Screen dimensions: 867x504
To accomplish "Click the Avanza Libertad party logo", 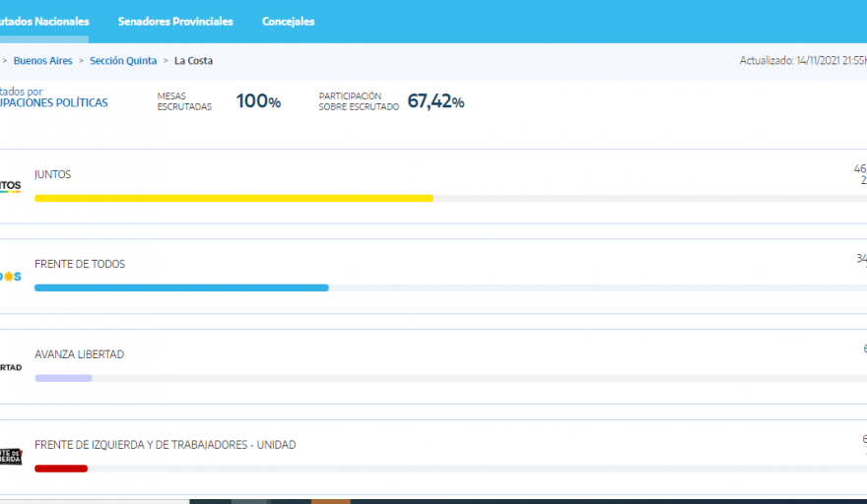I will pos(10,367).
